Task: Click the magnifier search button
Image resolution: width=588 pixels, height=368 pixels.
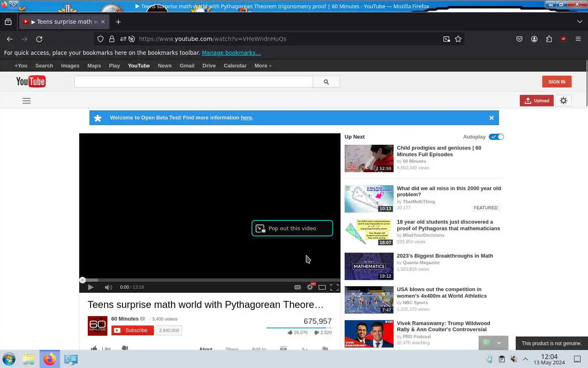Action: tap(326, 82)
